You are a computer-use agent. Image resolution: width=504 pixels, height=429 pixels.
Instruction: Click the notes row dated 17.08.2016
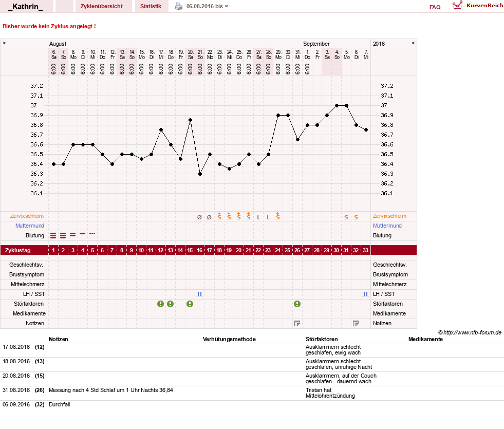[252, 350]
